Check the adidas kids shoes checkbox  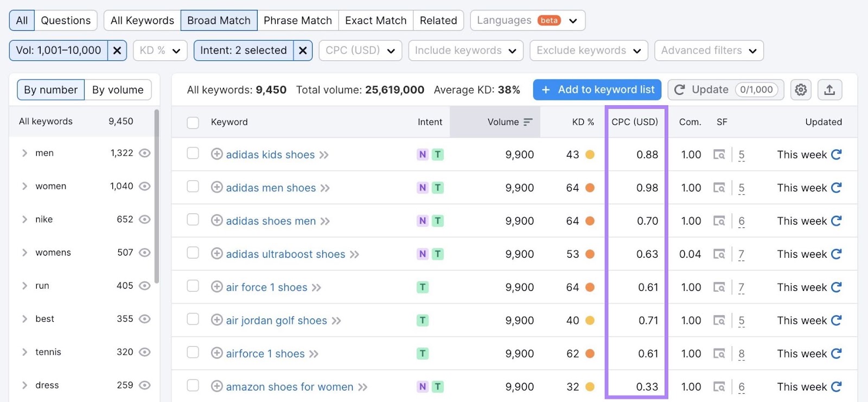click(193, 154)
